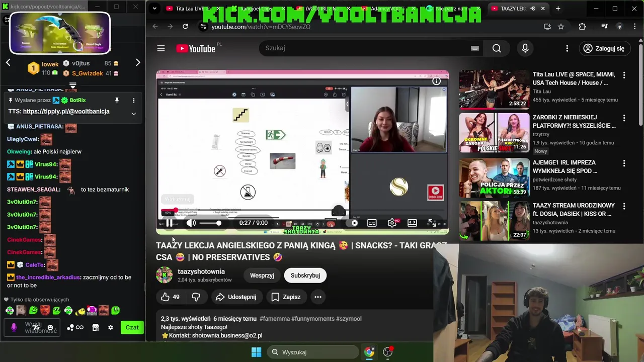Click the pin icon on pinned message

[x=117, y=101]
